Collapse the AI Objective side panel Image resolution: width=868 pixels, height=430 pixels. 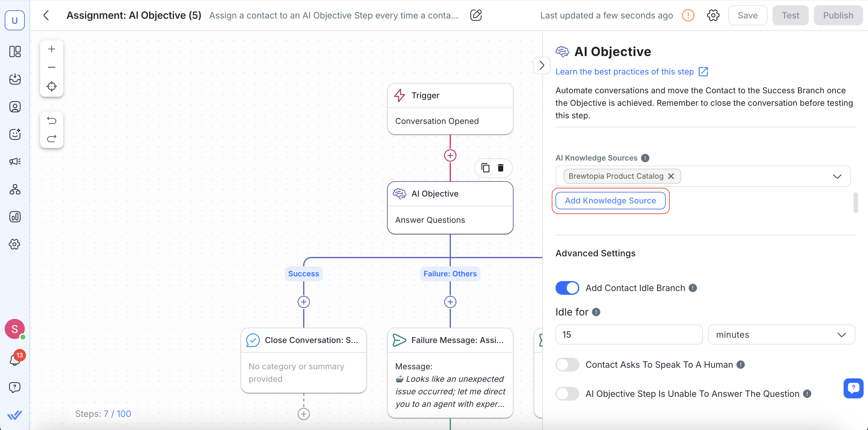(541, 65)
